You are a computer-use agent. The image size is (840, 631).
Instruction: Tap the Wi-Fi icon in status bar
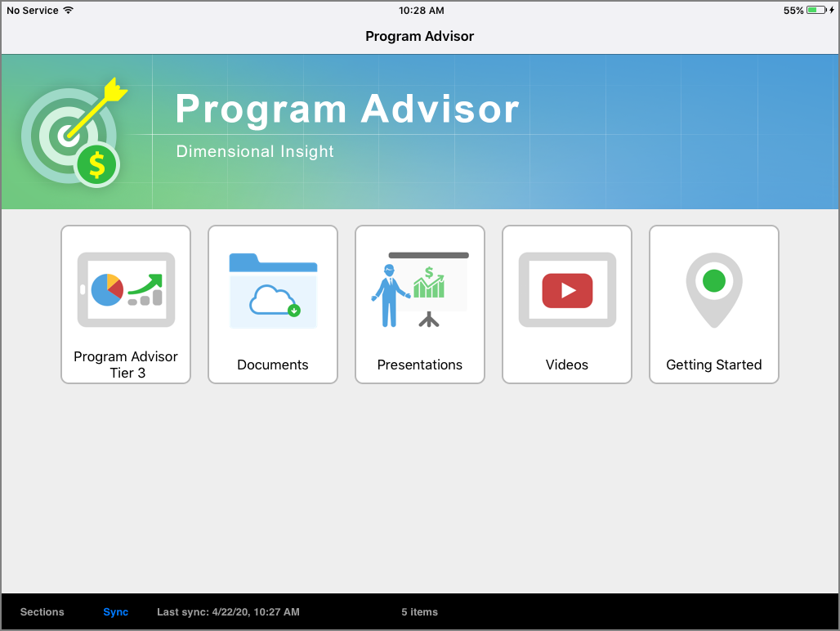tap(70, 10)
